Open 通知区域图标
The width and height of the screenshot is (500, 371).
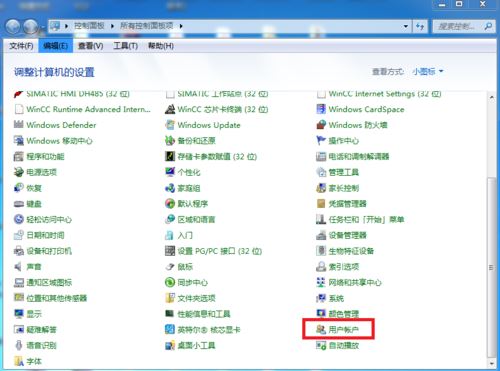point(43,282)
